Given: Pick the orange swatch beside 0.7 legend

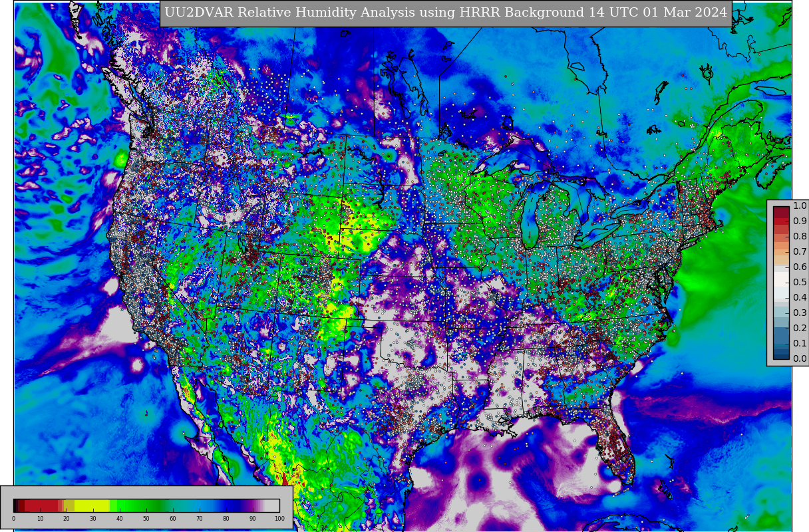Looking at the screenshot, I should click(x=781, y=251).
